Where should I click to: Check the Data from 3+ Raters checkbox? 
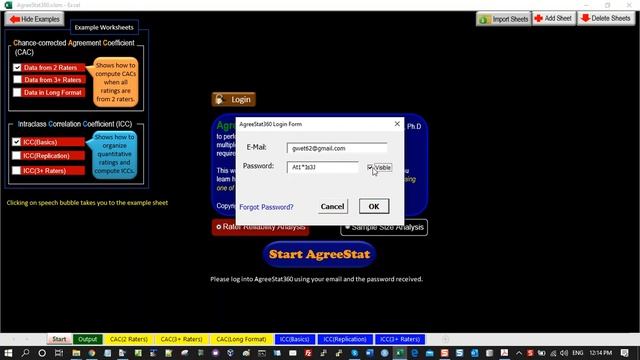coord(17,80)
